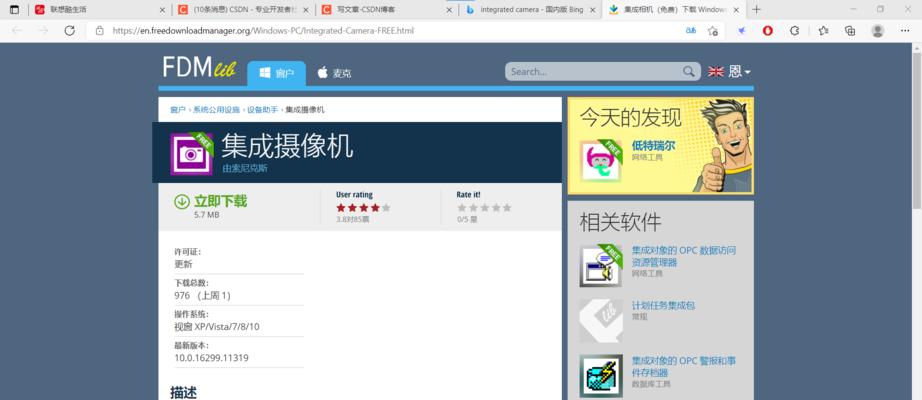Rate three stars under Rate it!

point(485,208)
